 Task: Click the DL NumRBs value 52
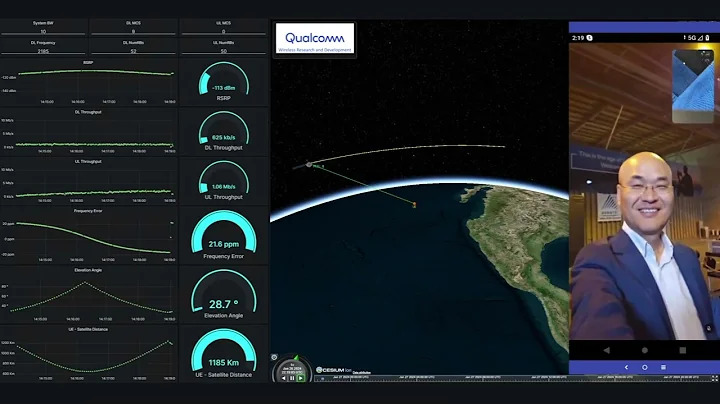pos(133,51)
